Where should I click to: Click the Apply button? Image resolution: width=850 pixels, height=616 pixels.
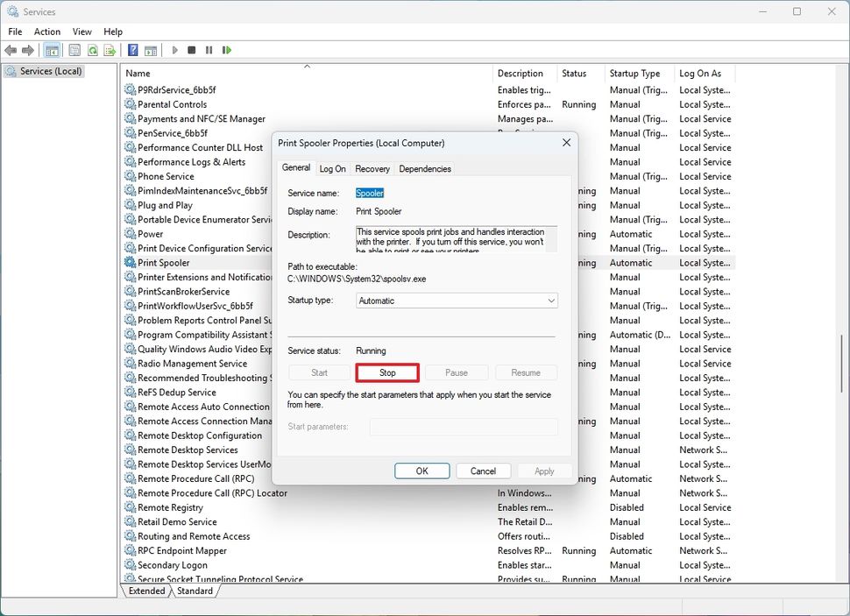point(544,471)
